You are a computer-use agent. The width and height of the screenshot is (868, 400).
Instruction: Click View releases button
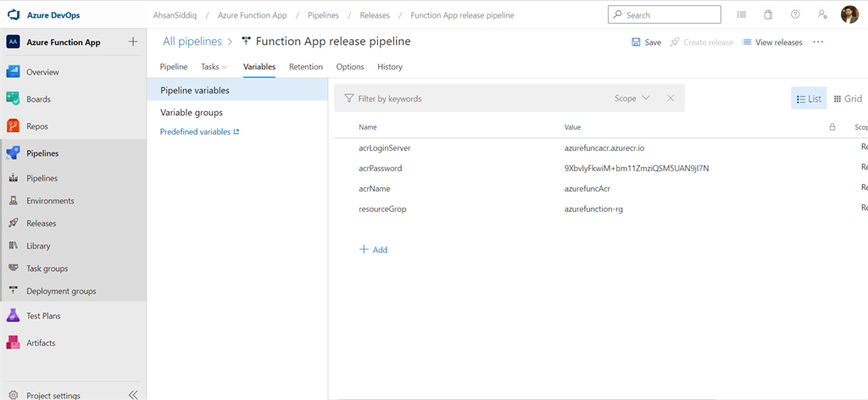coord(772,42)
